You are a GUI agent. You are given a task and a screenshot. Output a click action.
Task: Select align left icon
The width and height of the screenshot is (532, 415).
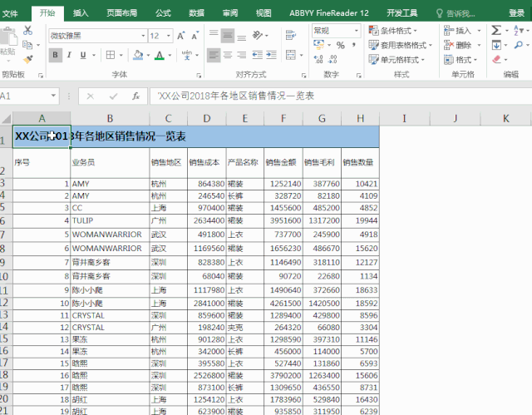coord(214,55)
